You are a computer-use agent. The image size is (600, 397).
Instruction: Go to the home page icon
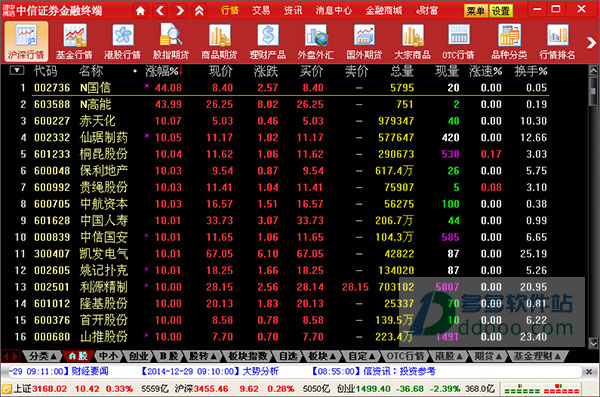click(140, 10)
